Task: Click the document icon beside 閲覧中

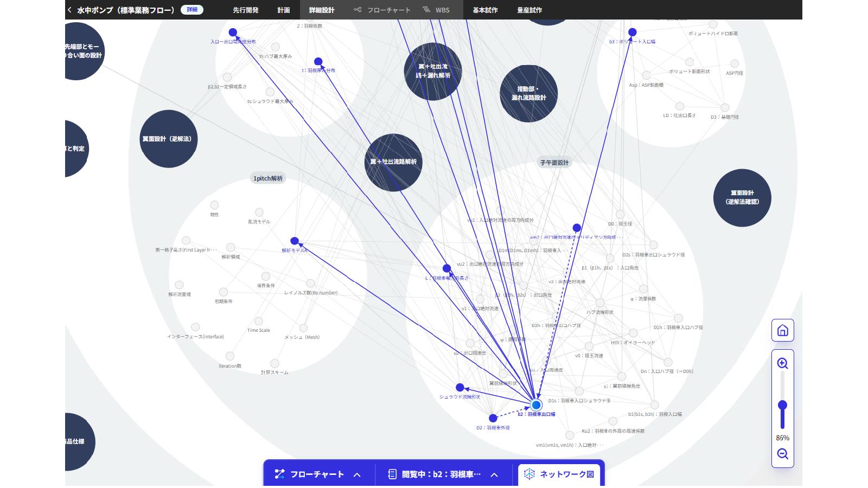Action: (x=392, y=474)
